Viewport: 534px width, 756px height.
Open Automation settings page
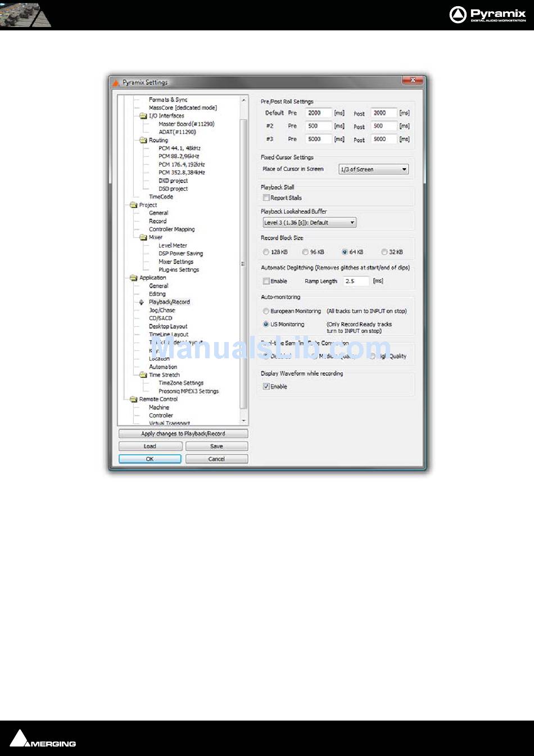click(163, 367)
